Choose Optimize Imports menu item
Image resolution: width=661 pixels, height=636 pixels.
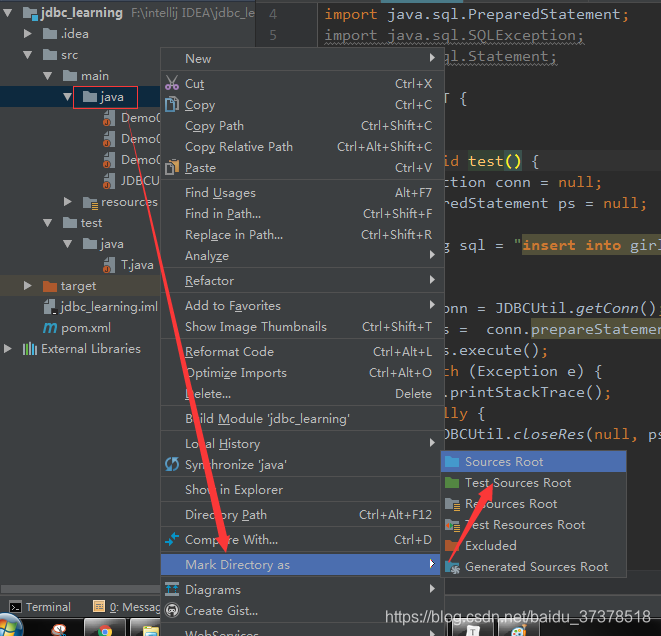[x=302, y=373]
